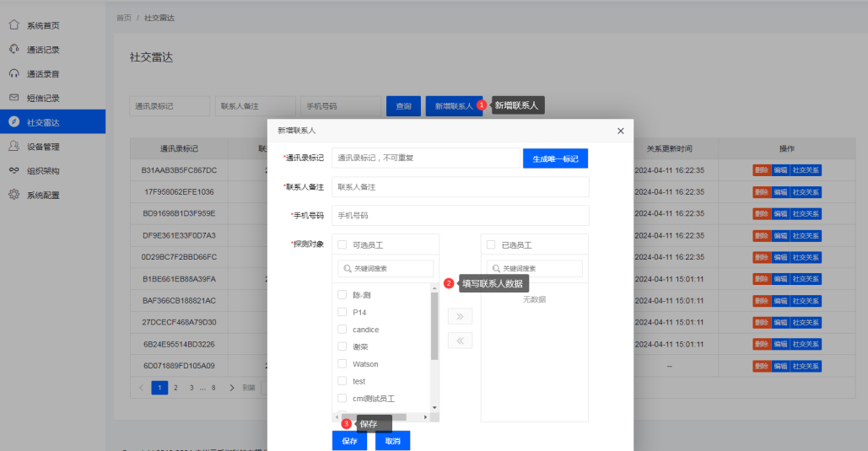Image resolution: width=868 pixels, height=451 pixels.
Task: Click the 通话录音 headset icon in sidebar
Action: [14, 73]
